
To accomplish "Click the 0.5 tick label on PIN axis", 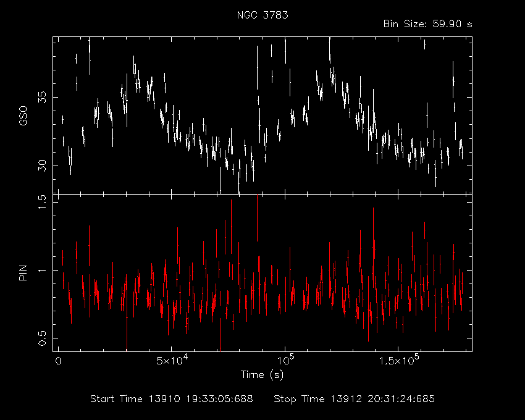I will click(x=42, y=338).
